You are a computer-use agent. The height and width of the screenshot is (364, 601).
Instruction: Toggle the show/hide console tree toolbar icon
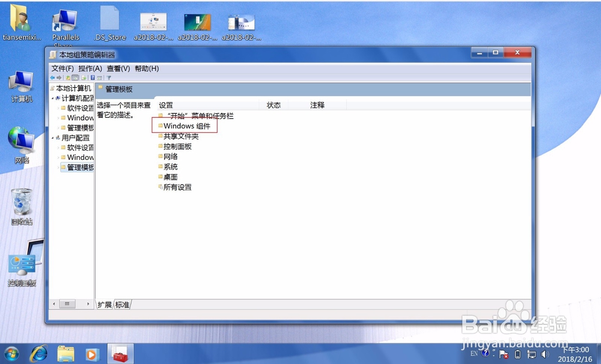[75, 77]
